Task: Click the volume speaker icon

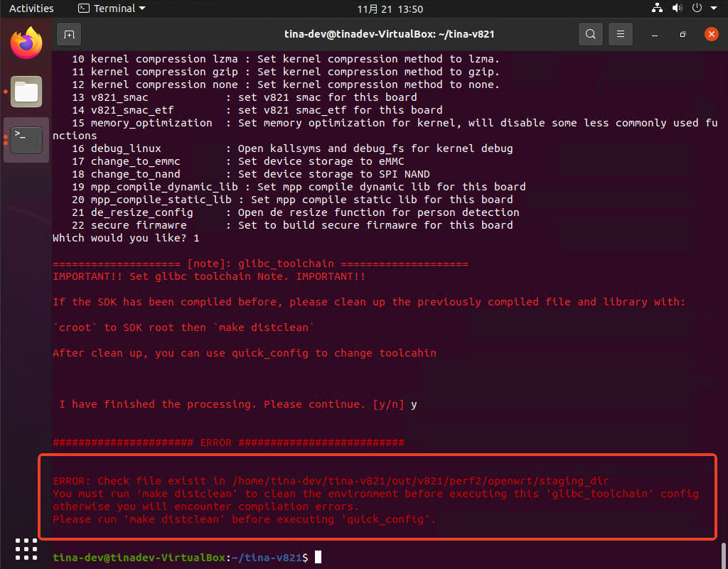Action: [677, 9]
